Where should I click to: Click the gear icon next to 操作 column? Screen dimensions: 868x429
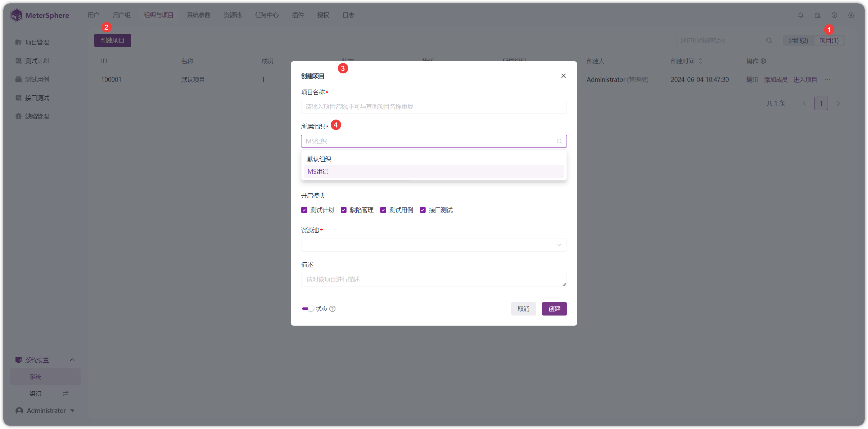pos(764,61)
